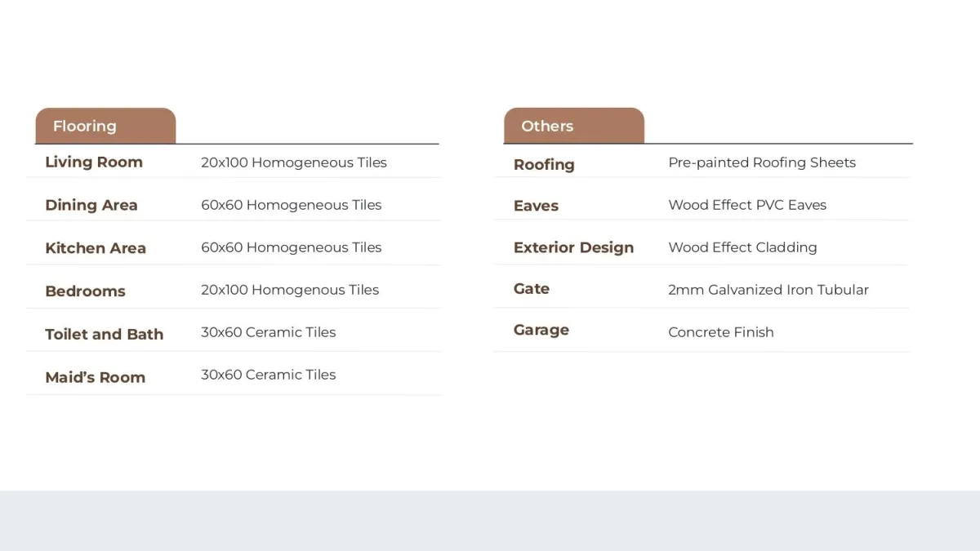Click Pre-painted Roofing Sheets text
Image resolution: width=980 pixels, height=551 pixels.
tap(762, 162)
